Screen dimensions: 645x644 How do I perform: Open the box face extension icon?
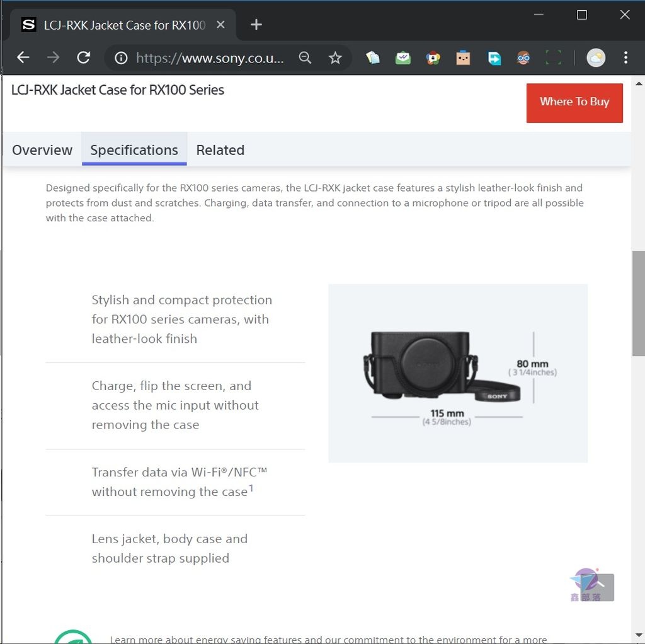463,58
